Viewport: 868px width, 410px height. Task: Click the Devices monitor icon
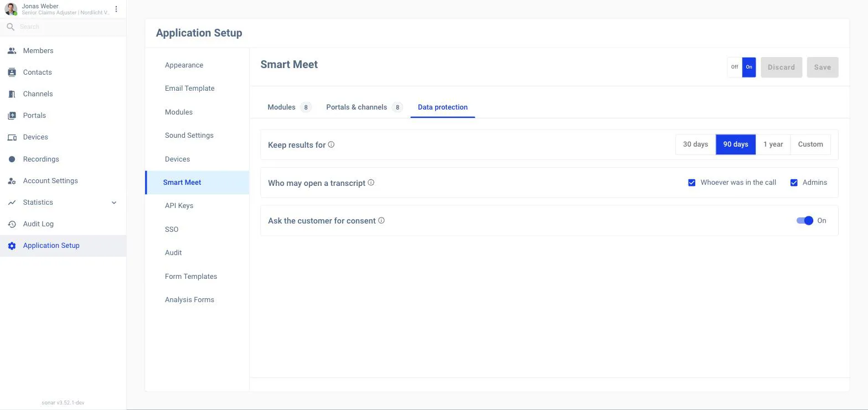click(x=12, y=137)
